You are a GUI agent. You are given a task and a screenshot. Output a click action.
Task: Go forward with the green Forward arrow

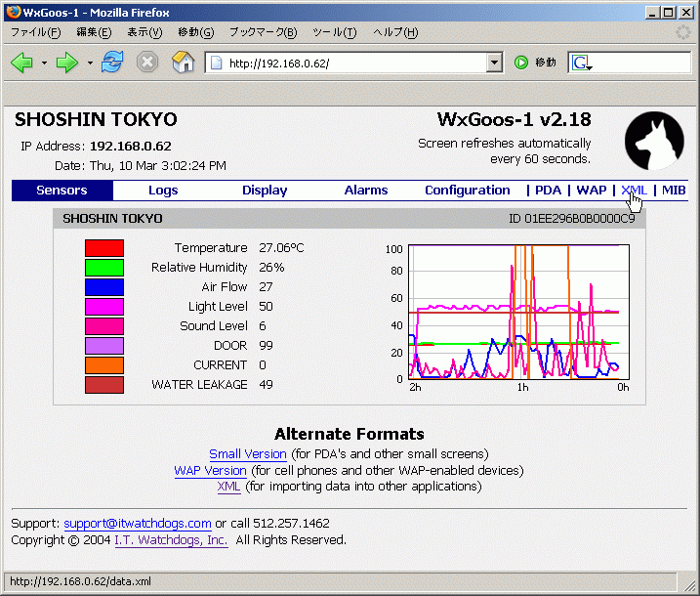tap(67, 63)
